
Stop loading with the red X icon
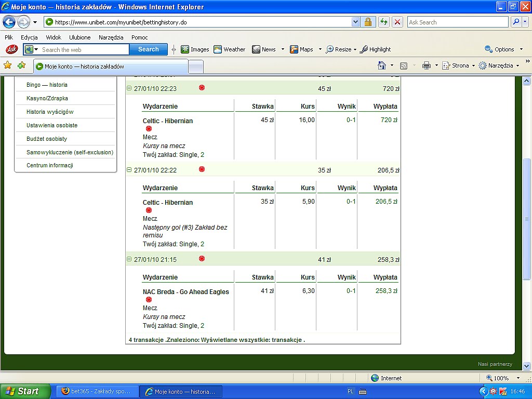pyautogui.click(x=397, y=22)
